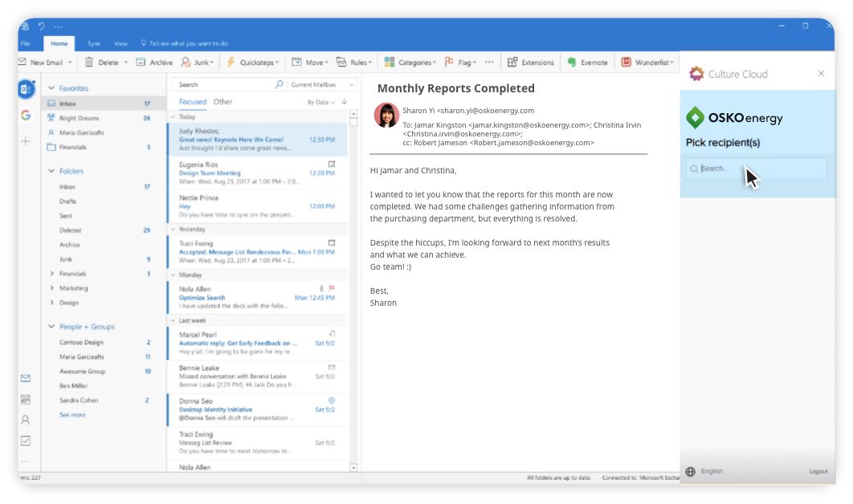Switch to the Other inbox tab
Image resolution: width=853 pixels, height=504 pixels.
click(x=222, y=102)
